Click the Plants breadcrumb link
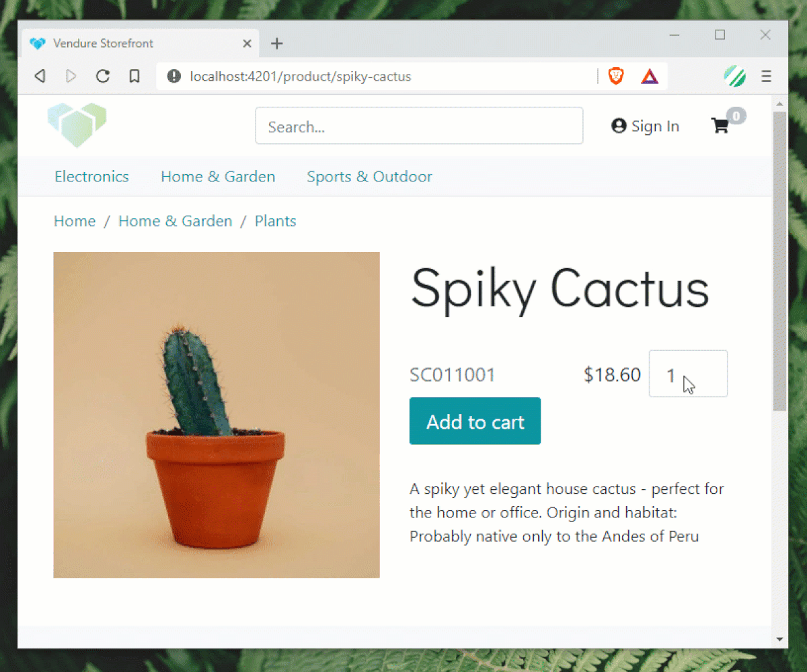Image resolution: width=807 pixels, height=672 pixels. point(275,221)
